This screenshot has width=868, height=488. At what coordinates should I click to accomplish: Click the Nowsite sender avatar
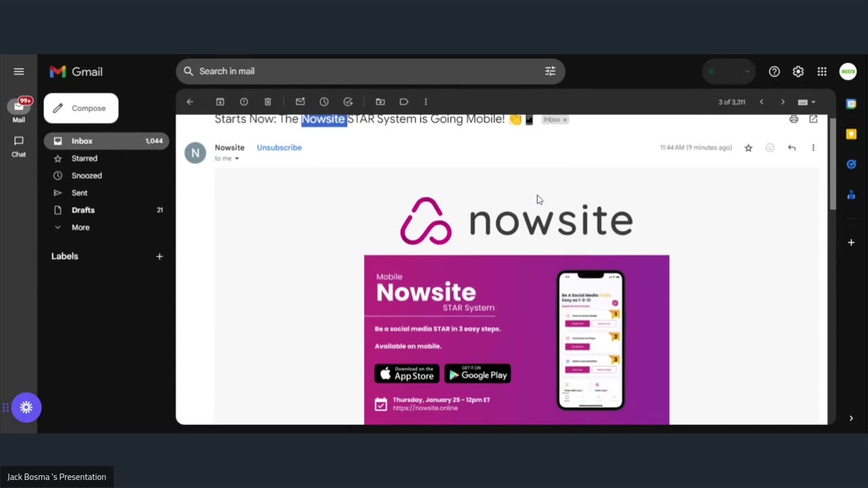pos(195,152)
